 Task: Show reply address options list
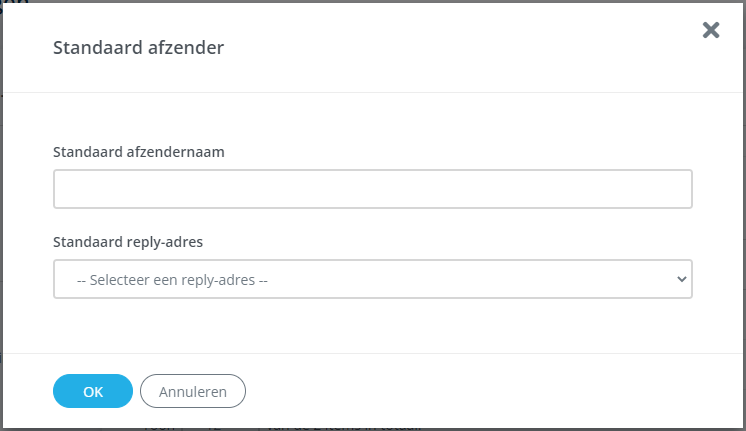pyautogui.click(x=372, y=280)
